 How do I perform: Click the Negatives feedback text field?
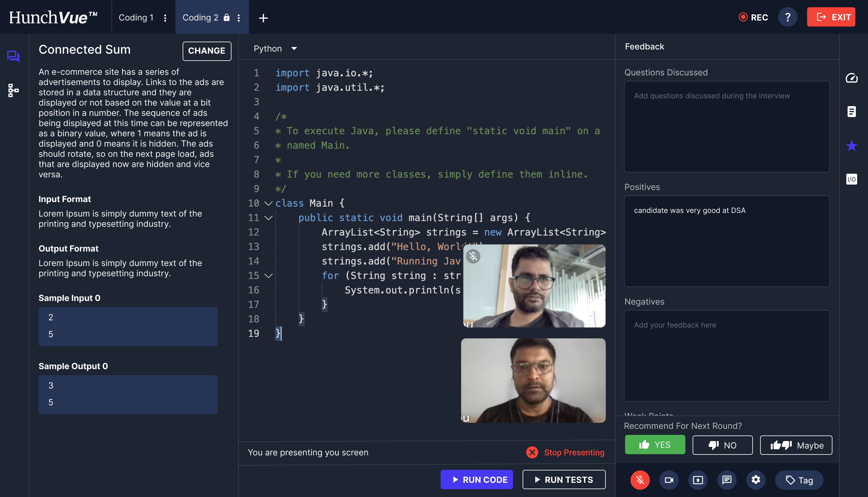(x=726, y=355)
